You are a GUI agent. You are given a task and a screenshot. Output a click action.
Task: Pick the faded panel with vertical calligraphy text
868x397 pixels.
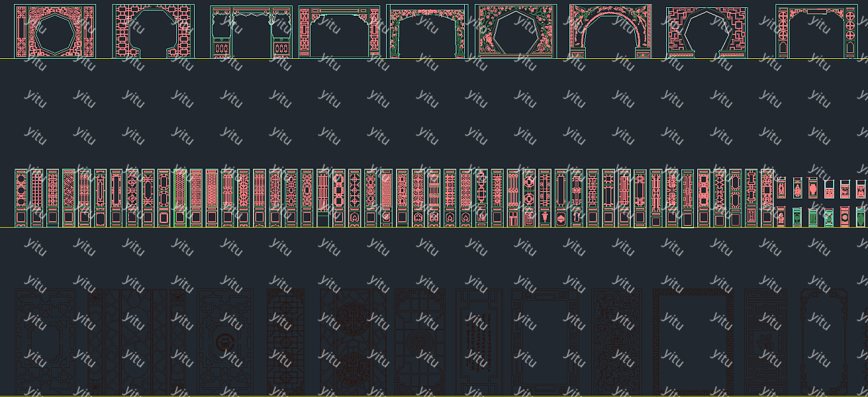479,341
